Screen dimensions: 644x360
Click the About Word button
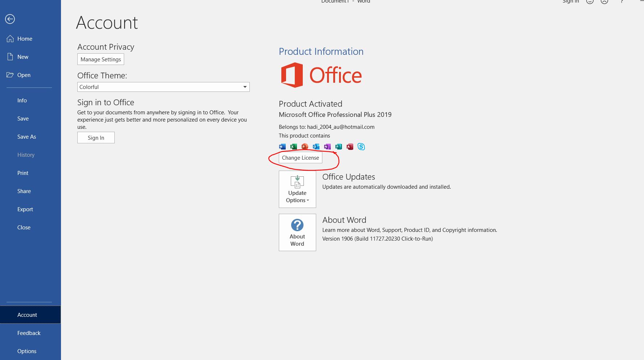(297, 232)
